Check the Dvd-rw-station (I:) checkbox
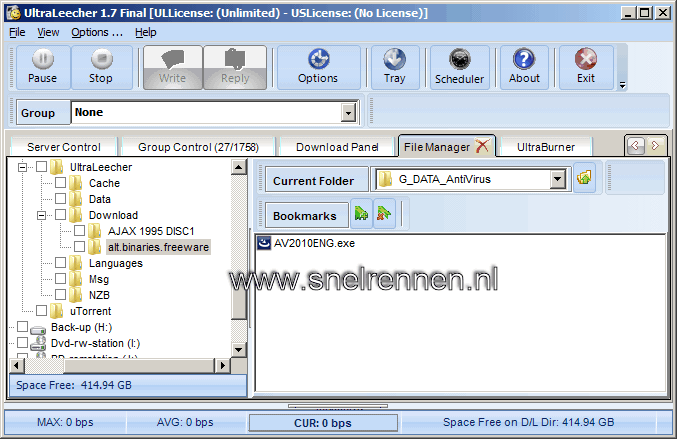677x439 pixels. [x=22, y=342]
